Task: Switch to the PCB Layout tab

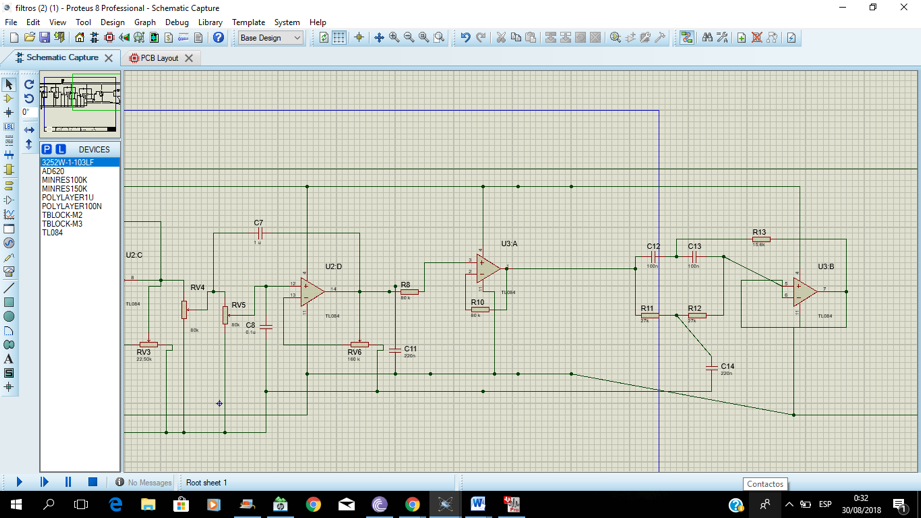Action: point(158,58)
